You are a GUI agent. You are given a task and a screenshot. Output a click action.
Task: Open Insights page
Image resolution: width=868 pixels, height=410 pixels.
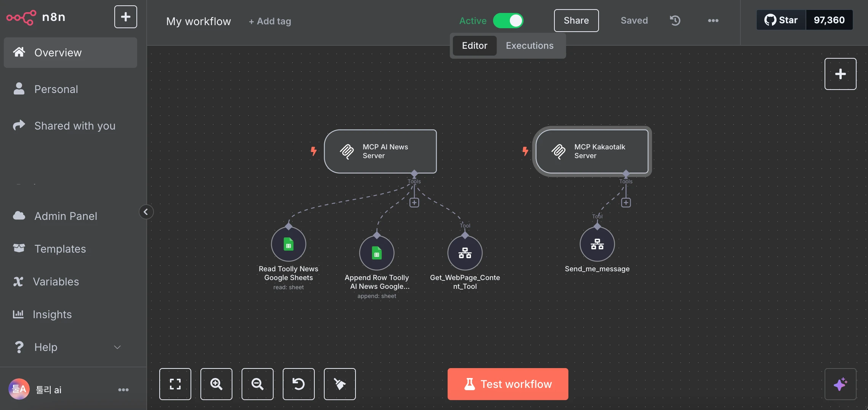(x=70, y=314)
